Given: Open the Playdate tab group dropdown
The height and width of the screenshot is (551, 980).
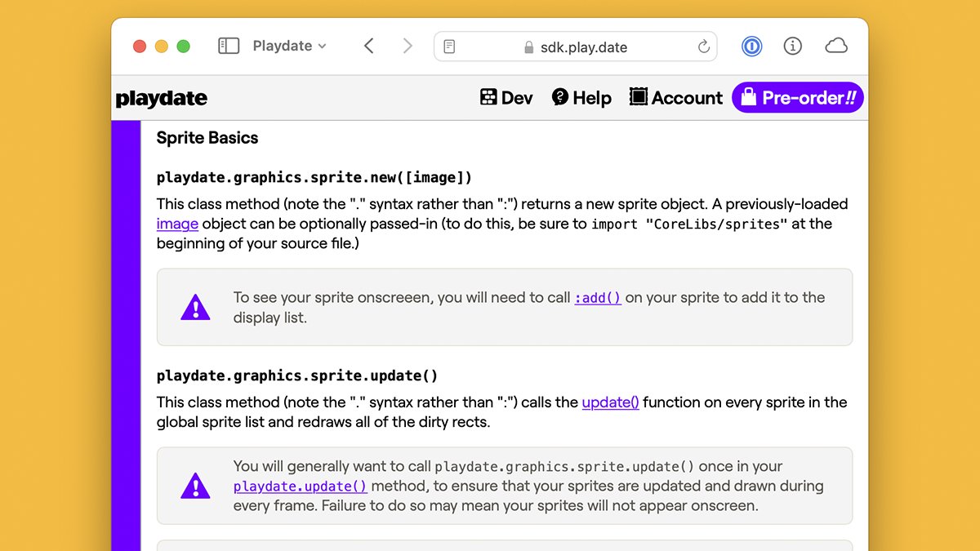Looking at the screenshot, I should 289,47.
